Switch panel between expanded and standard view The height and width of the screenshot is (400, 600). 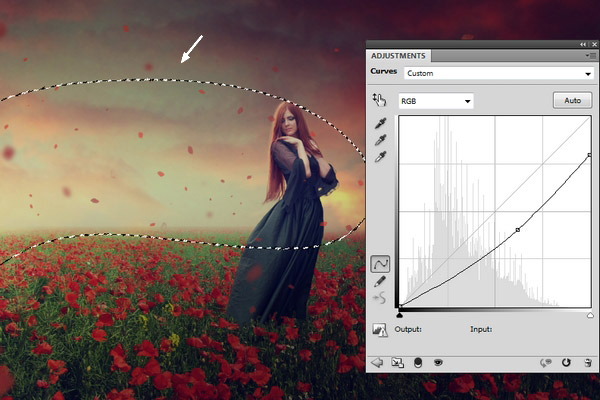(x=395, y=363)
